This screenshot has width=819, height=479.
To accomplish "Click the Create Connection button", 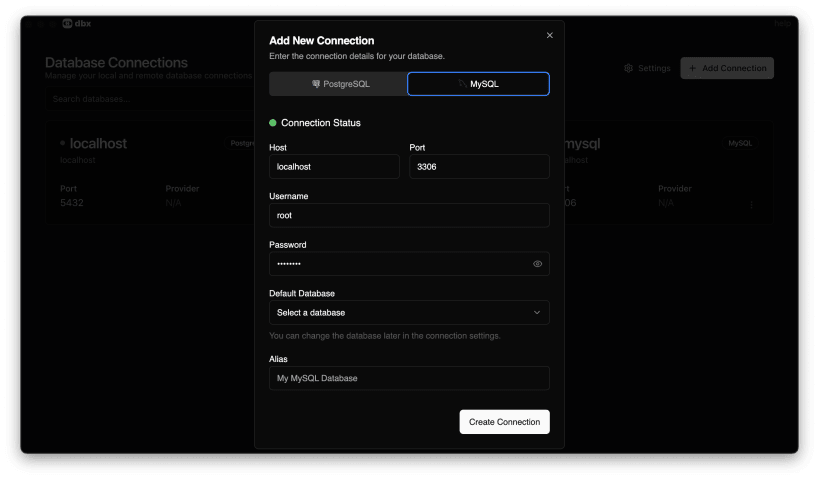I will point(504,422).
